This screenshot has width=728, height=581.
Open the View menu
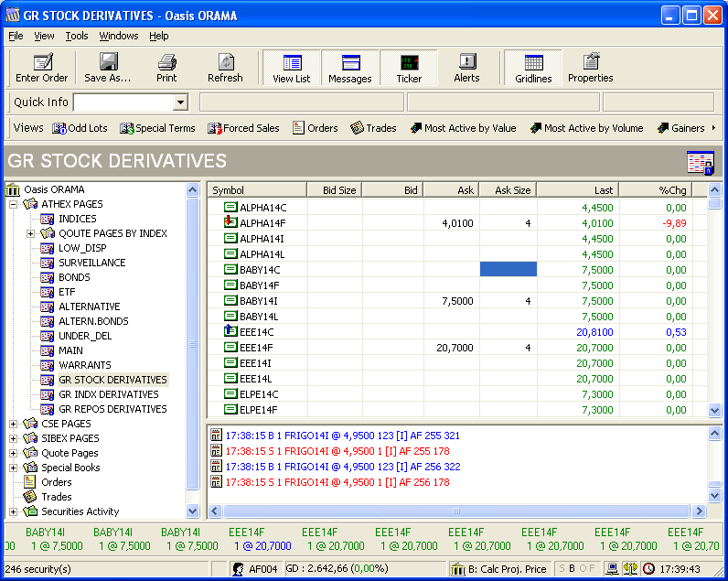tap(44, 36)
